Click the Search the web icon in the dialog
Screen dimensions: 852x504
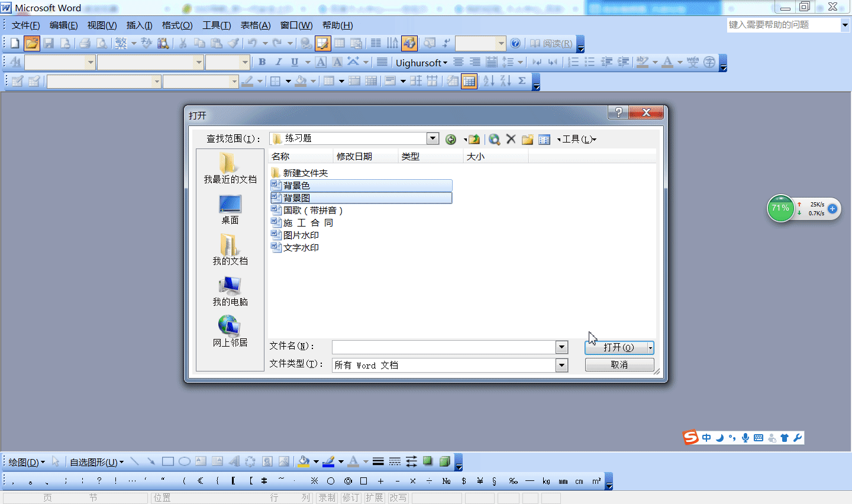click(495, 139)
